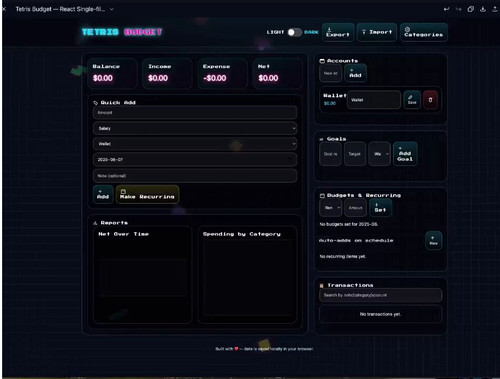The width and height of the screenshot is (500, 379).
Task: Click the Set budget button
Action: pos(380,208)
